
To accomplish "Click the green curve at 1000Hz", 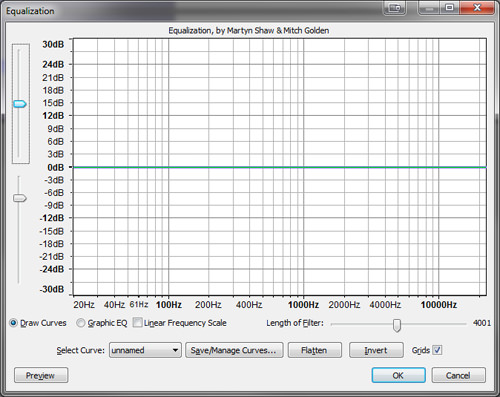I will click(x=303, y=167).
